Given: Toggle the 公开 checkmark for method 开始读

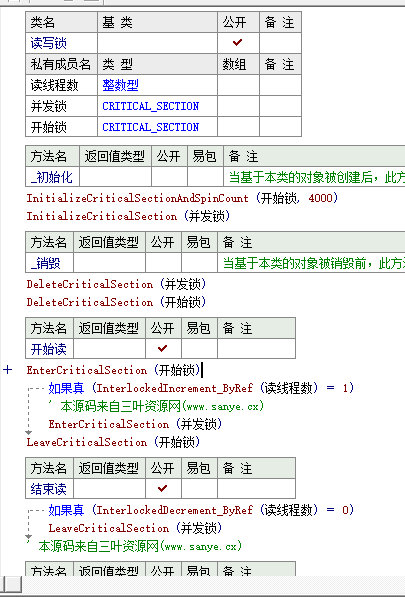Looking at the screenshot, I should [163, 348].
